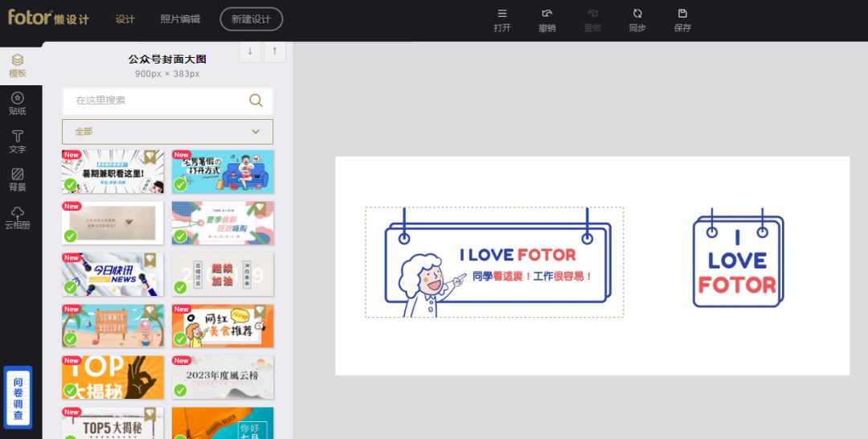Open the 问卷调查 survey button
Screen dimensions: 868x439
coord(18,397)
